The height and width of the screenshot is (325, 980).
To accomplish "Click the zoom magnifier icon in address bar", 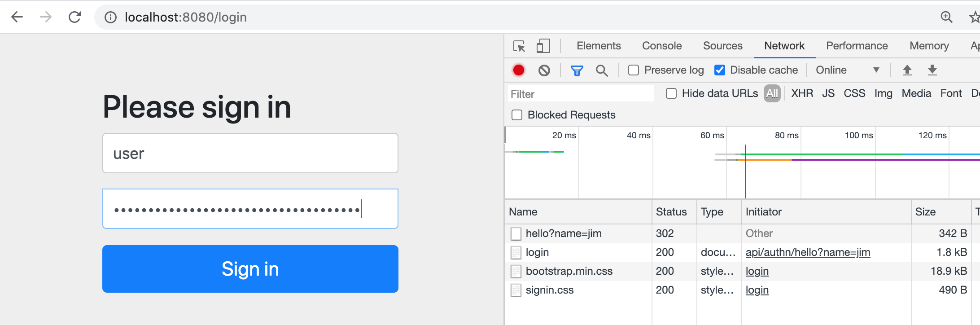I will (x=946, y=17).
